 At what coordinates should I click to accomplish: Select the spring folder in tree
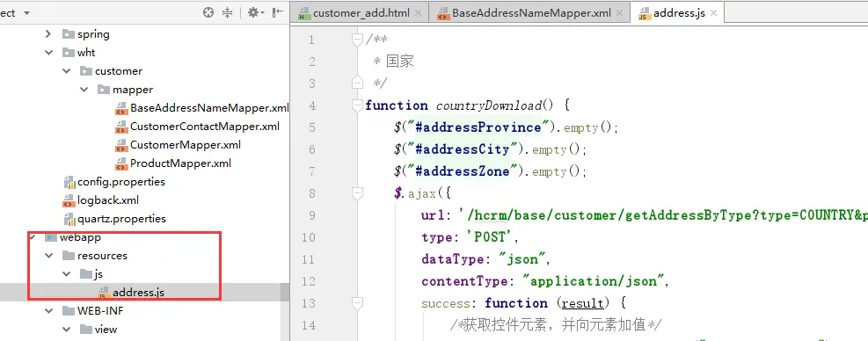tap(93, 34)
